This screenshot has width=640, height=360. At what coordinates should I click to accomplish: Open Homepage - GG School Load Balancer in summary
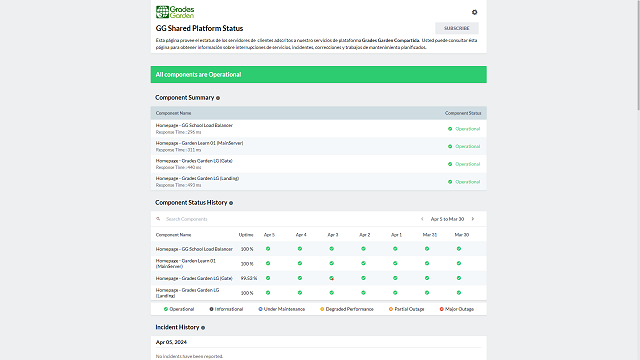[x=194, y=125]
